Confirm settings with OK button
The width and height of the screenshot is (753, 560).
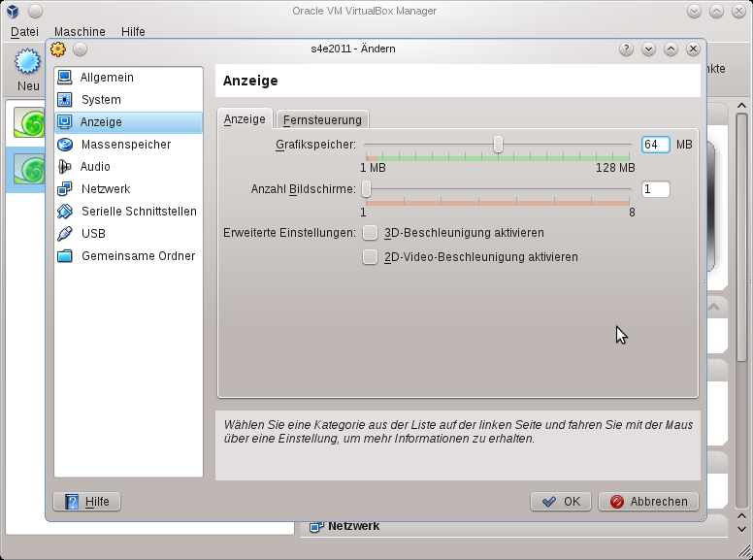561,502
